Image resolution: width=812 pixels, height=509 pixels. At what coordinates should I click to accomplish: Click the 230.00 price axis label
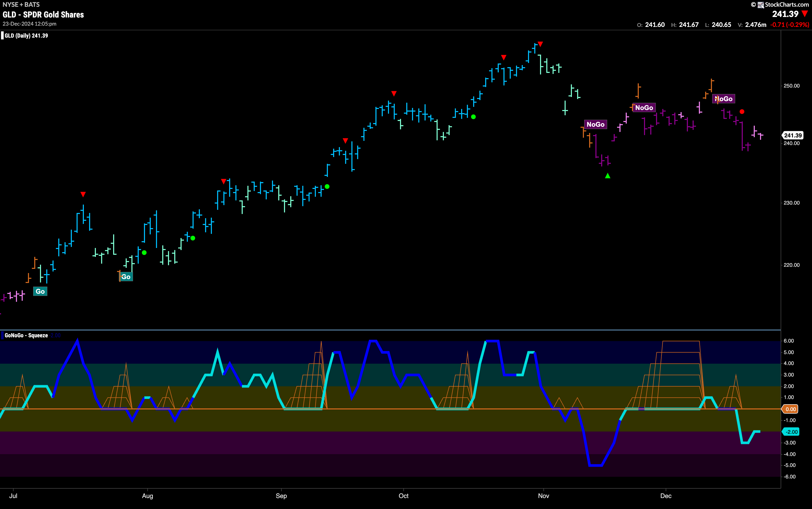tap(791, 203)
